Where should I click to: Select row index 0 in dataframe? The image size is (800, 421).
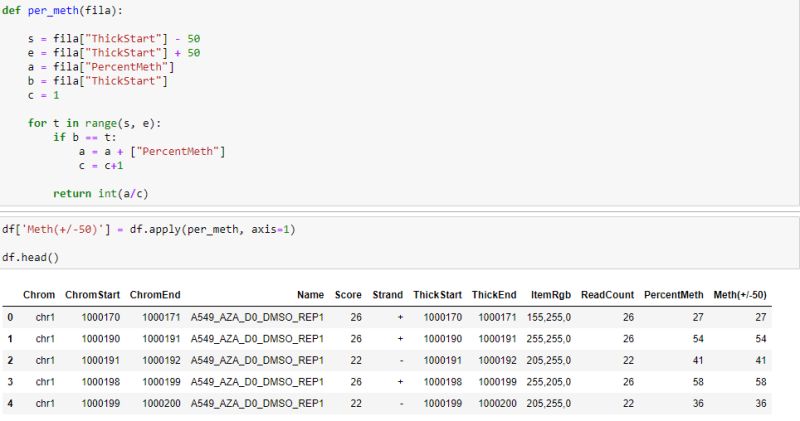(10, 317)
